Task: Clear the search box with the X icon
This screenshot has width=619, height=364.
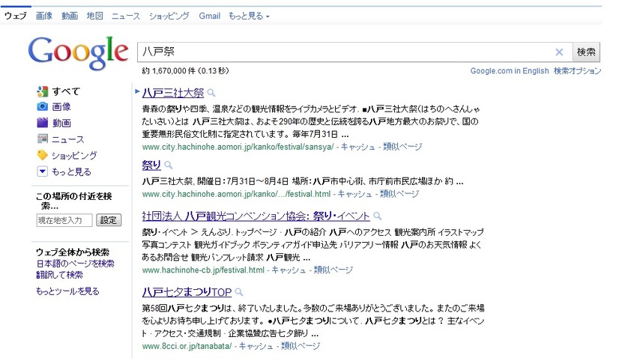Action: coord(559,52)
